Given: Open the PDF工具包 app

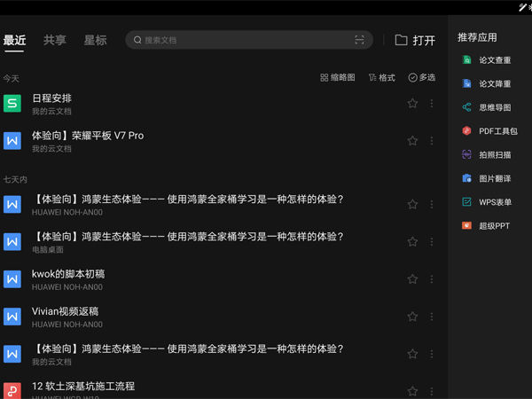Looking at the screenshot, I should tap(489, 131).
